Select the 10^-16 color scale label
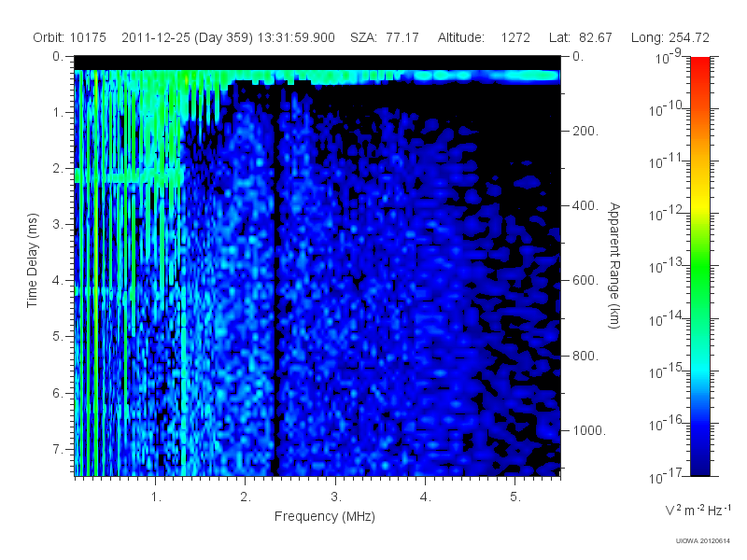Image resolution: width=747 pixels, height=560 pixels. pyautogui.click(x=668, y=424)
